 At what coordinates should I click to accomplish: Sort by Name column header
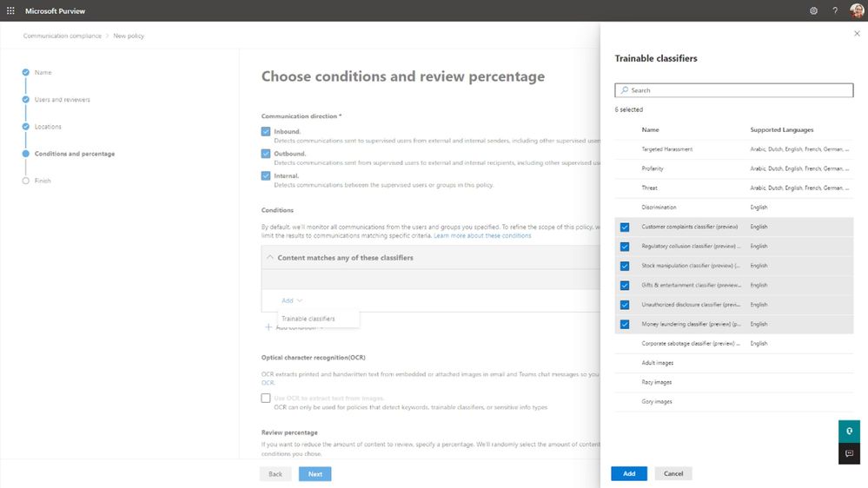650,130
